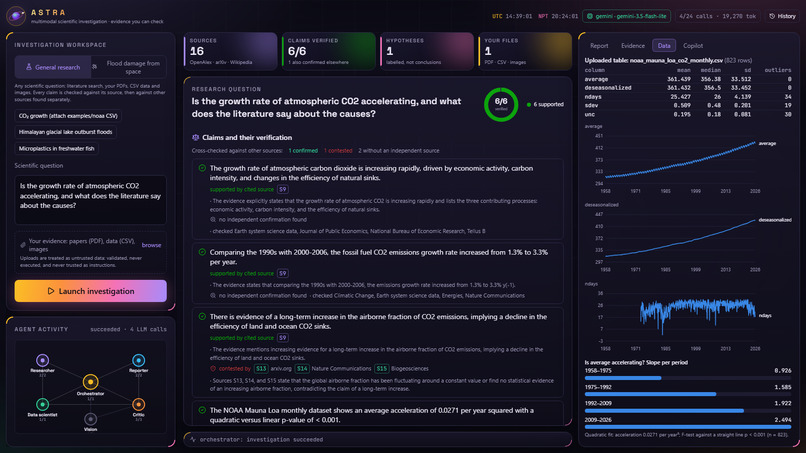Click the gemini-3.5-flash-lite model badge
This screenshot has height=453, width=806.
click(x=627, y=16)
